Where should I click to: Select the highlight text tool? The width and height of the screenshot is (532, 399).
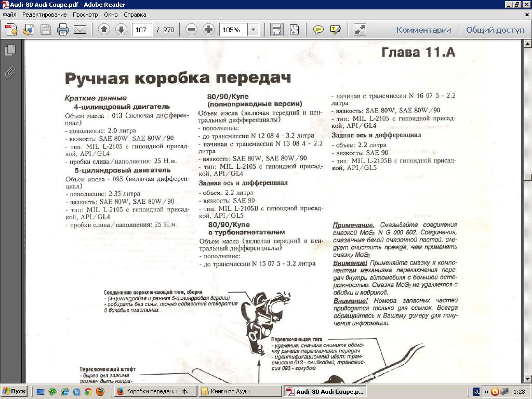335,30
